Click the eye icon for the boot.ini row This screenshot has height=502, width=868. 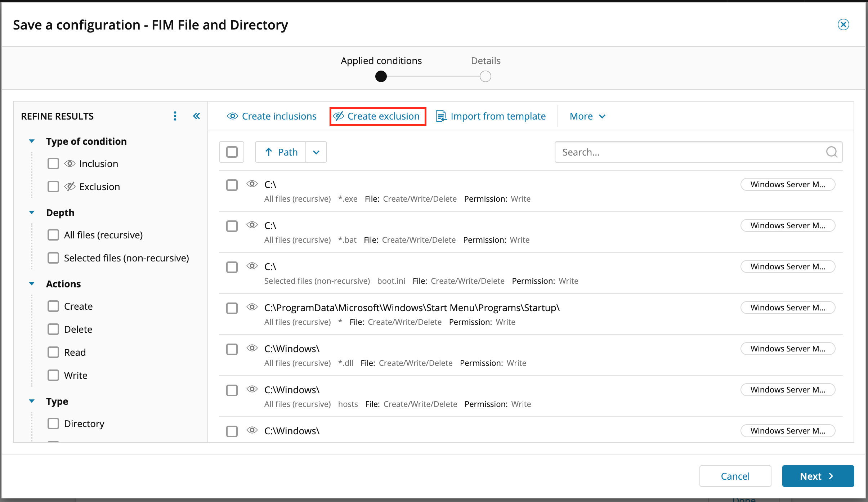tap(252, 266)
